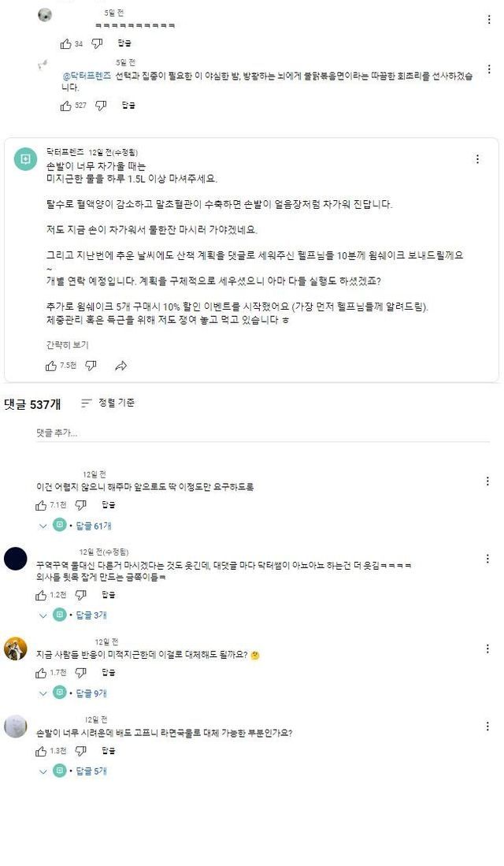Dislike the comment with 34 likes

97,43
